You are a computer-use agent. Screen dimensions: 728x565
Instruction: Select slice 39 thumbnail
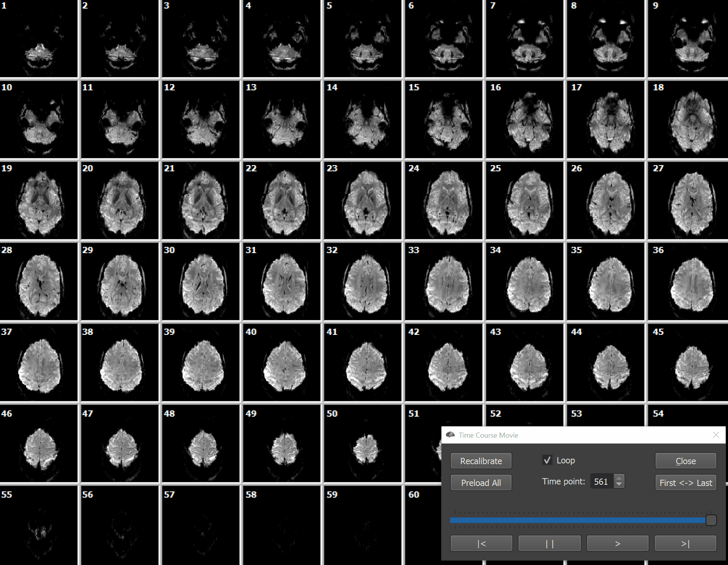point(200,363)
